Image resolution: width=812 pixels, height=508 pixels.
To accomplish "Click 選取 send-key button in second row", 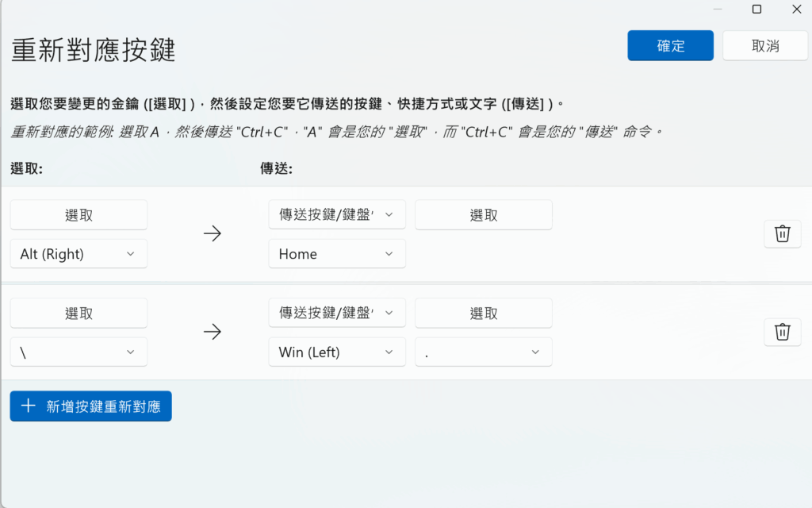I will 483,314.
